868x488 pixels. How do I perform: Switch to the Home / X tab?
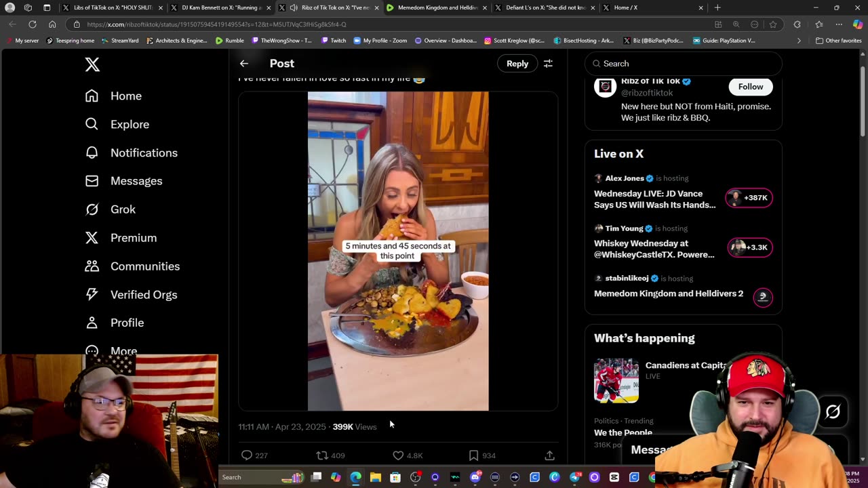click(653, 7)
